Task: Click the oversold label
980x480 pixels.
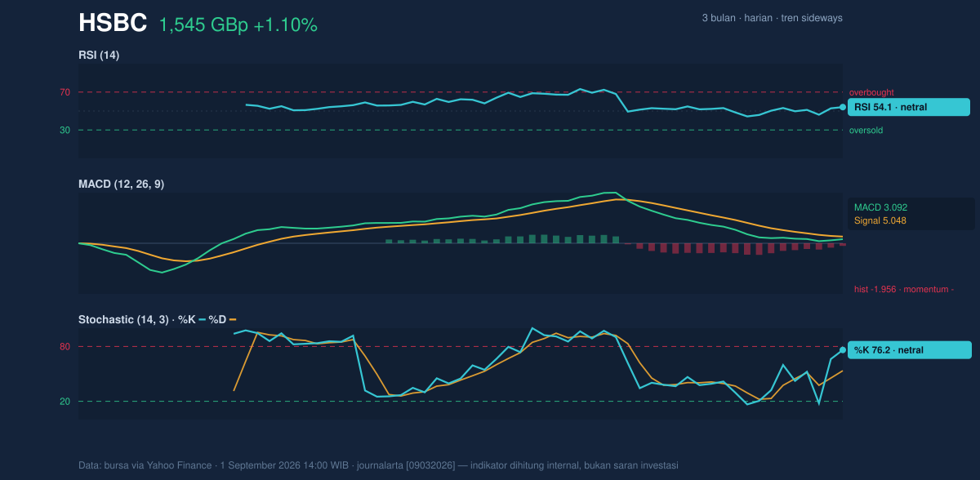Action: coord(866,130)
